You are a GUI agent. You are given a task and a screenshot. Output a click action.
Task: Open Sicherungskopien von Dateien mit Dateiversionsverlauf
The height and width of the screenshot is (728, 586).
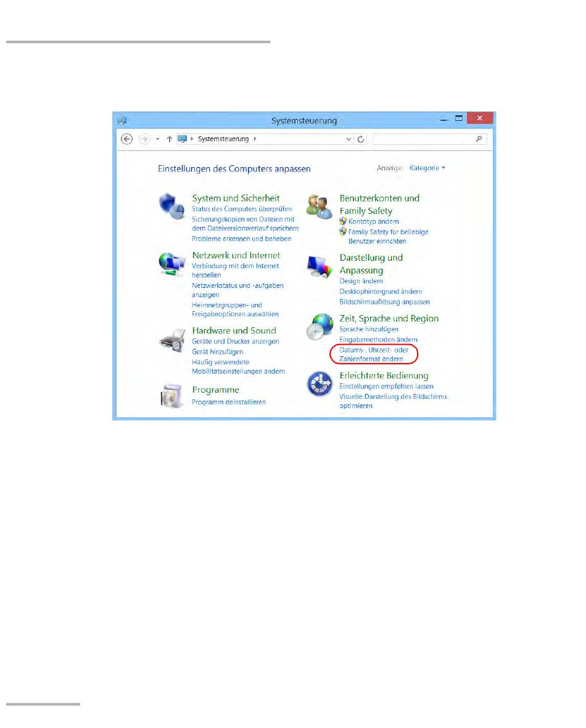[245, 224]
